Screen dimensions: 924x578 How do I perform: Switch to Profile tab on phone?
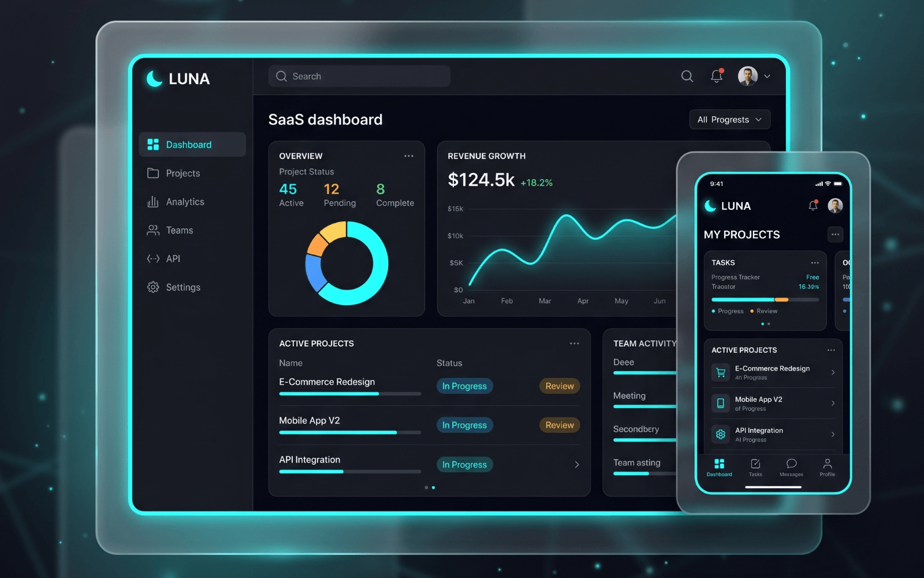point(827,468)
